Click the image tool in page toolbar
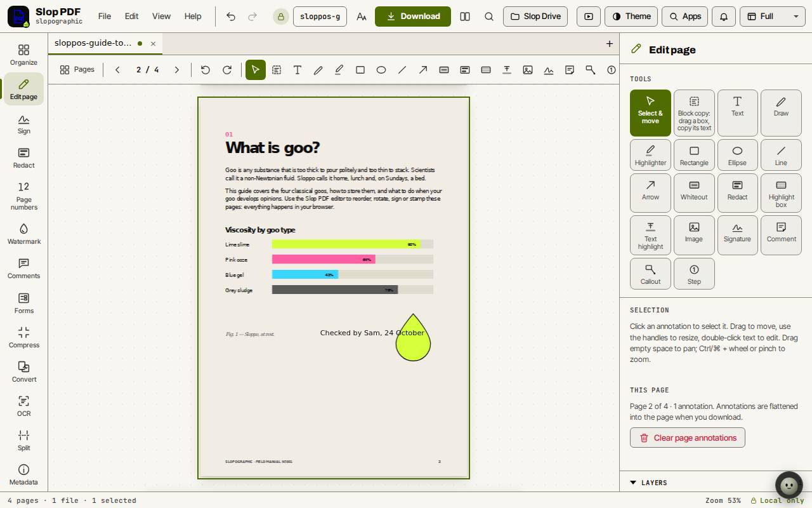812x508 pixels. [x=528, y=70]
